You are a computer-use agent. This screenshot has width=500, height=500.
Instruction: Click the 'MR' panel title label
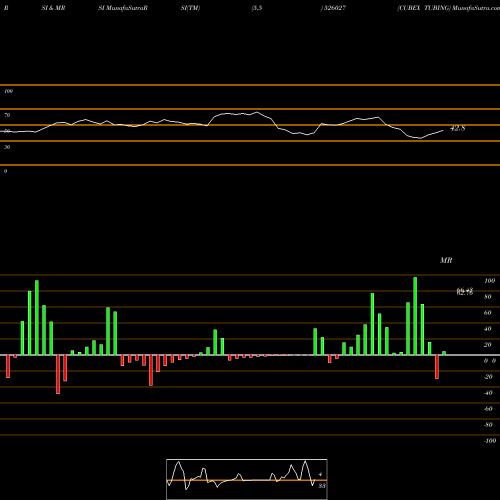[x=446, y=260]
